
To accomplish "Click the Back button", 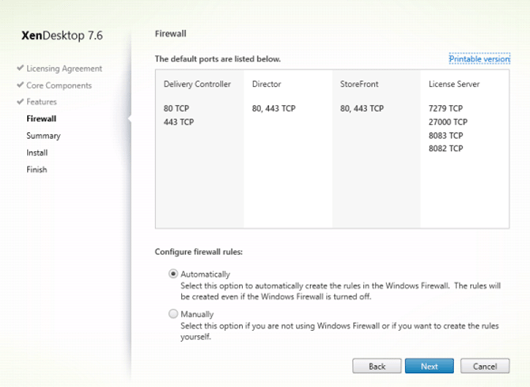I will coord(377,366).
